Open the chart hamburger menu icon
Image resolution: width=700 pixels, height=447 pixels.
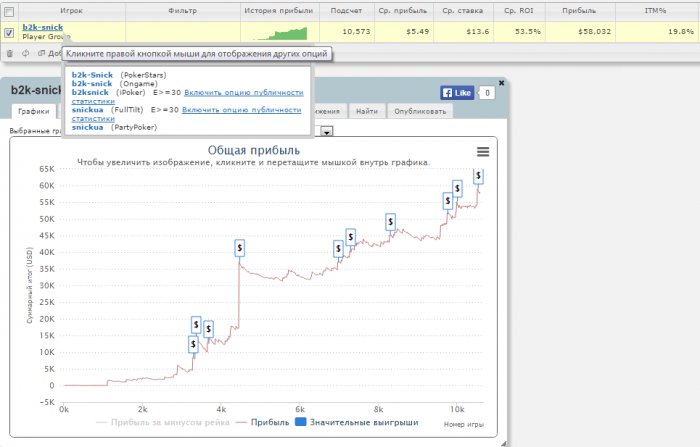tap(483, 152)
